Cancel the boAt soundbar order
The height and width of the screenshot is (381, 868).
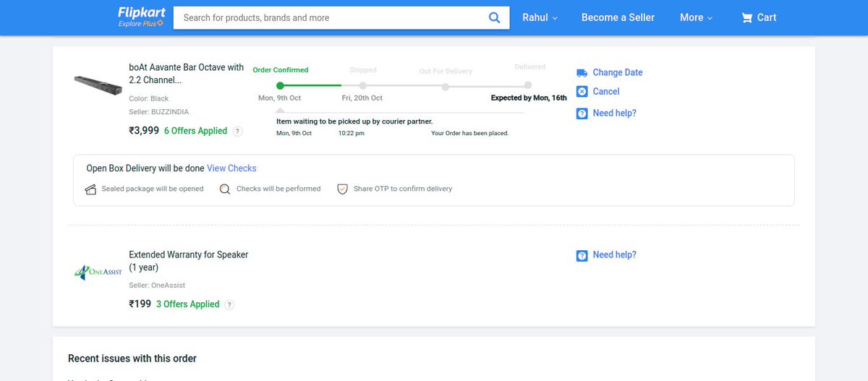606,91
